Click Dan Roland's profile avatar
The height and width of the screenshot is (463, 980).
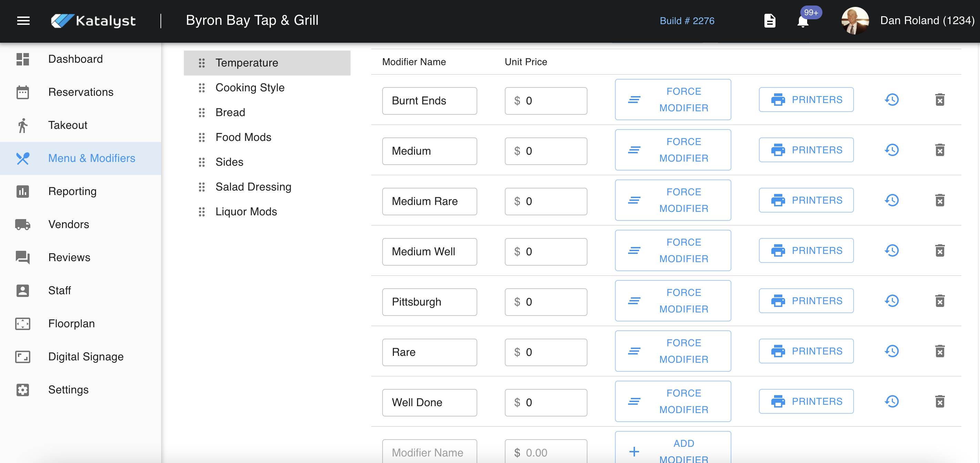point(855,21)
